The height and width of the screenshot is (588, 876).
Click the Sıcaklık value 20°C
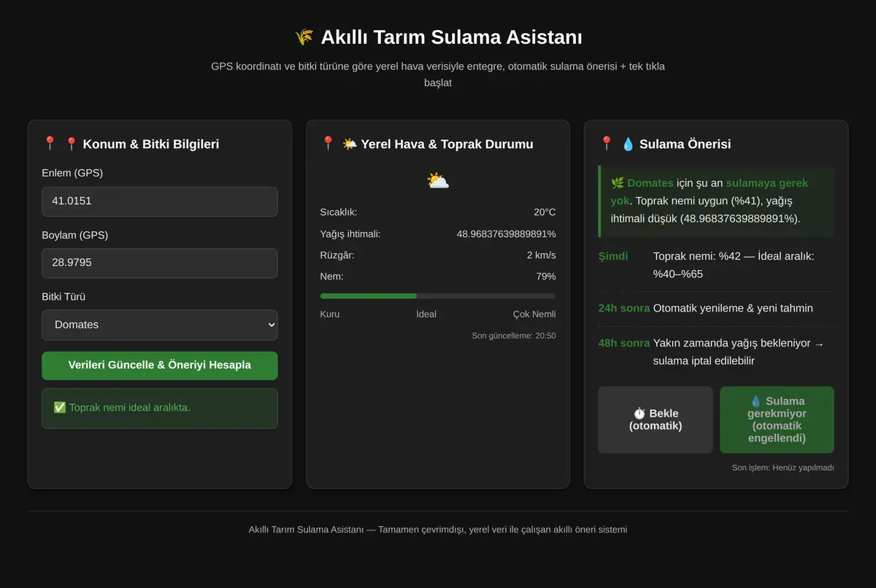point(545,212)
